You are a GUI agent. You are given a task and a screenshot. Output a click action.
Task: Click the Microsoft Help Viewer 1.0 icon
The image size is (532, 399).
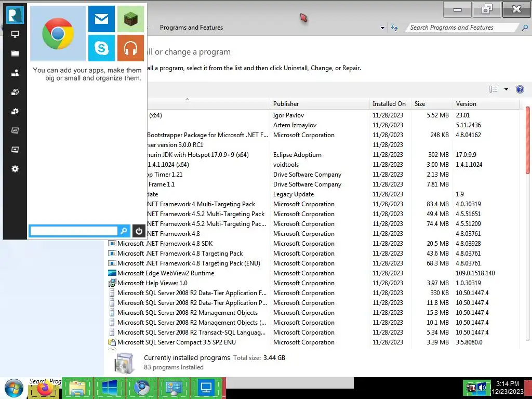click(112, 283)
